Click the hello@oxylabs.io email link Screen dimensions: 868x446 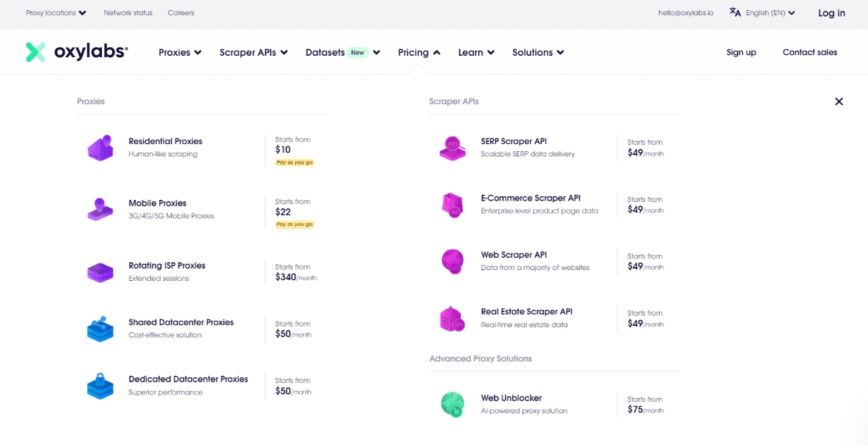tap(686, 13)
